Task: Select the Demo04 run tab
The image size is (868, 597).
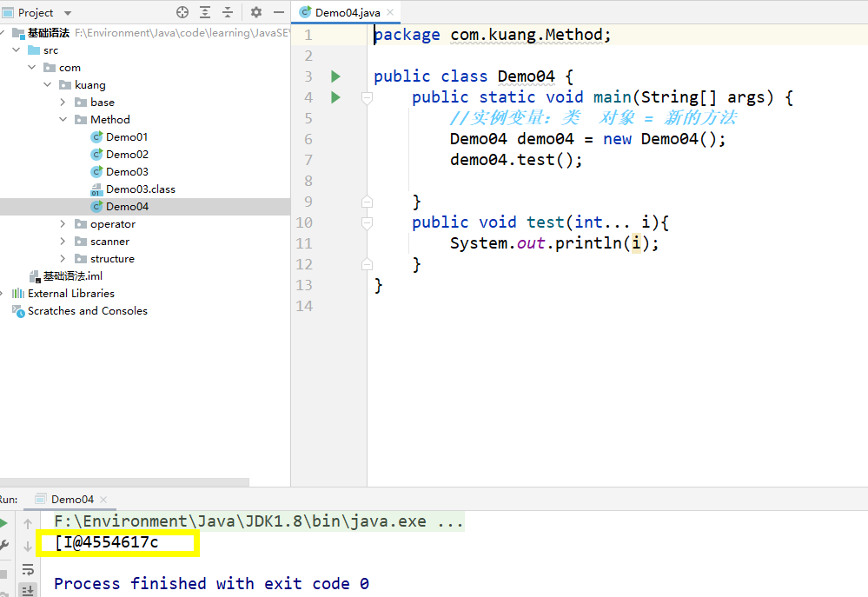Action: tap(72, 499)
